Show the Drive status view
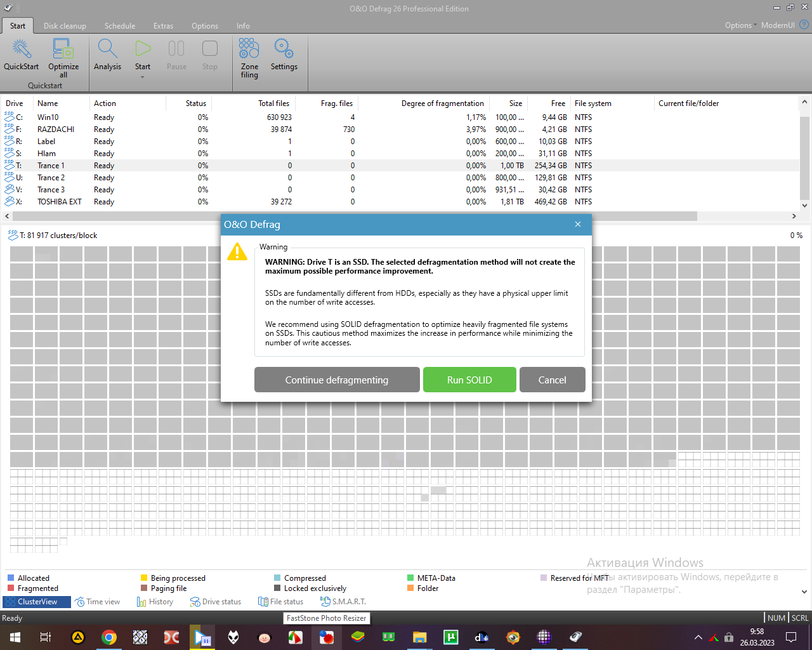Screen dimensions: 812x650 [216, 602]
